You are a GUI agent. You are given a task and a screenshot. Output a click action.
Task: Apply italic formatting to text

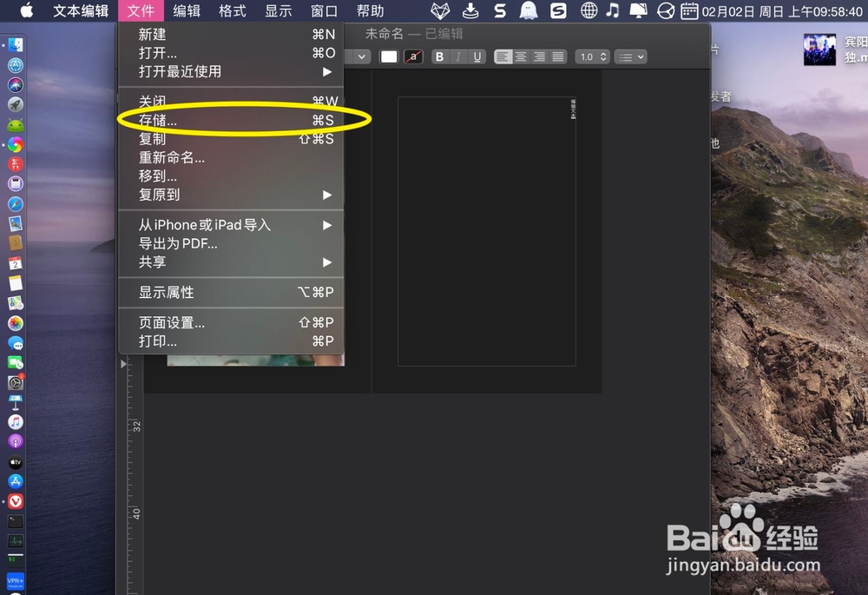457,56
